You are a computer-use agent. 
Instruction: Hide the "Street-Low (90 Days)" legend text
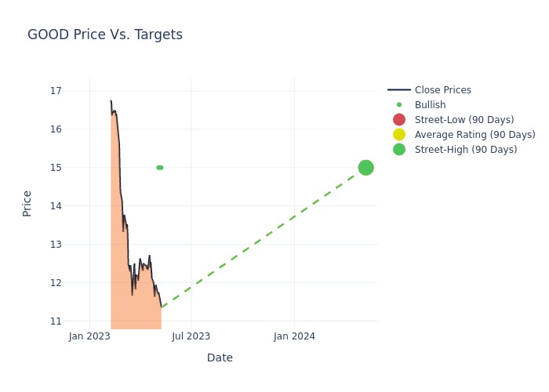[x=464, y=120]
